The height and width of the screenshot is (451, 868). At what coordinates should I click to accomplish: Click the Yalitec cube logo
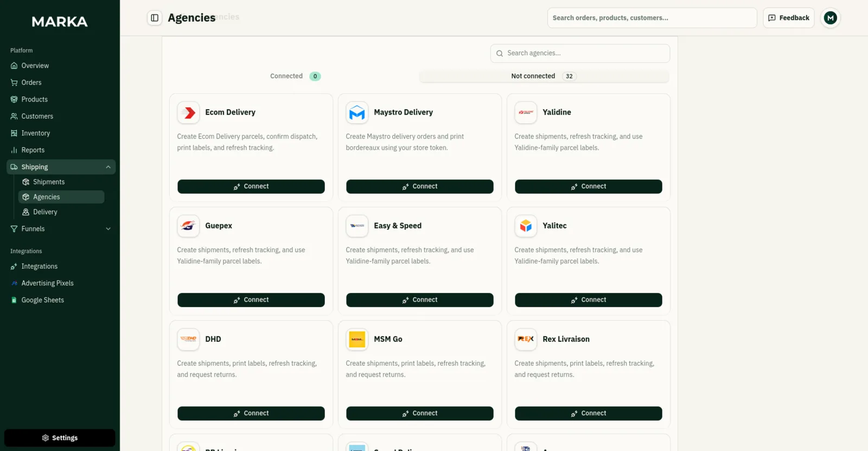526,226
